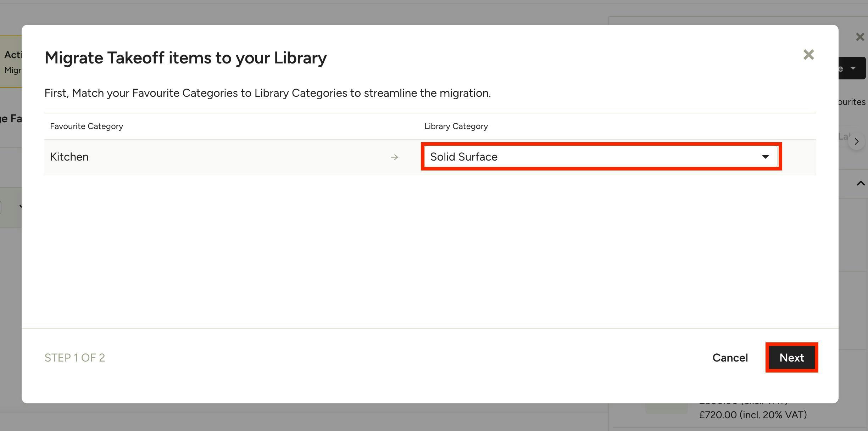Click the partially hidden Favourites tab

(x=852, y=102)
